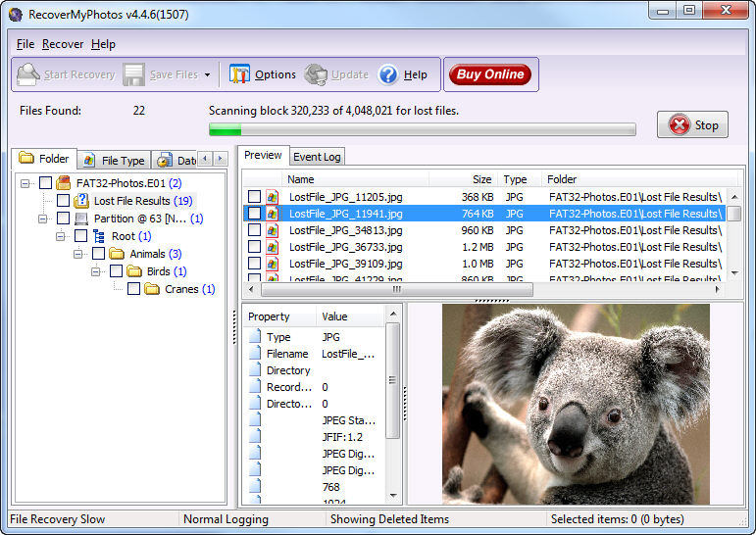Open the Recover menu
The width and height of the screenshot is (756, 535).
[63, 44]
